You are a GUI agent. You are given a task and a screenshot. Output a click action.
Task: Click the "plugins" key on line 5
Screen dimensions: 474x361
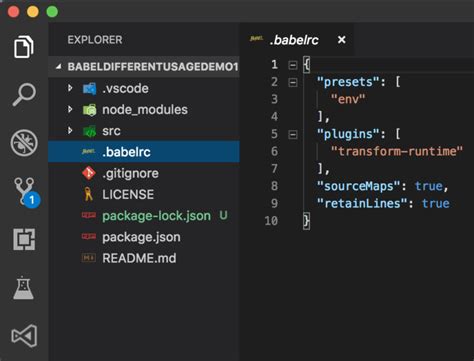(x=349, y=134)
